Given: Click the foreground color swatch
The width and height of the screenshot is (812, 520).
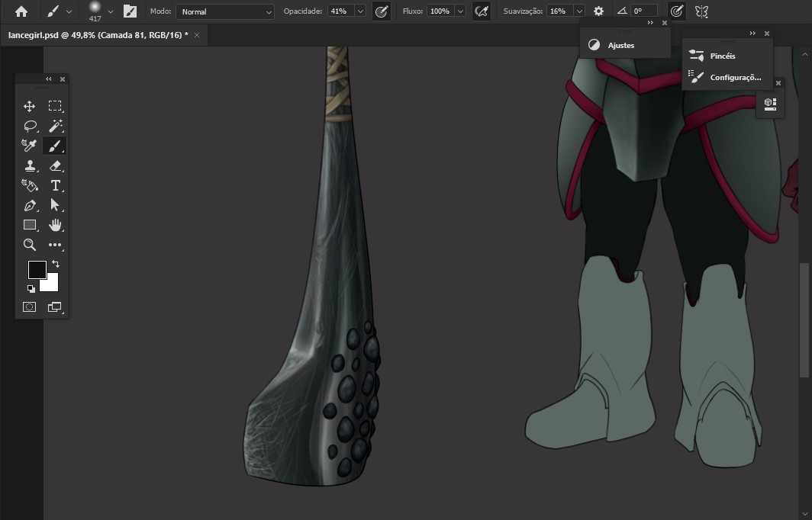Looking at the screenshot, I should (37, 270).
